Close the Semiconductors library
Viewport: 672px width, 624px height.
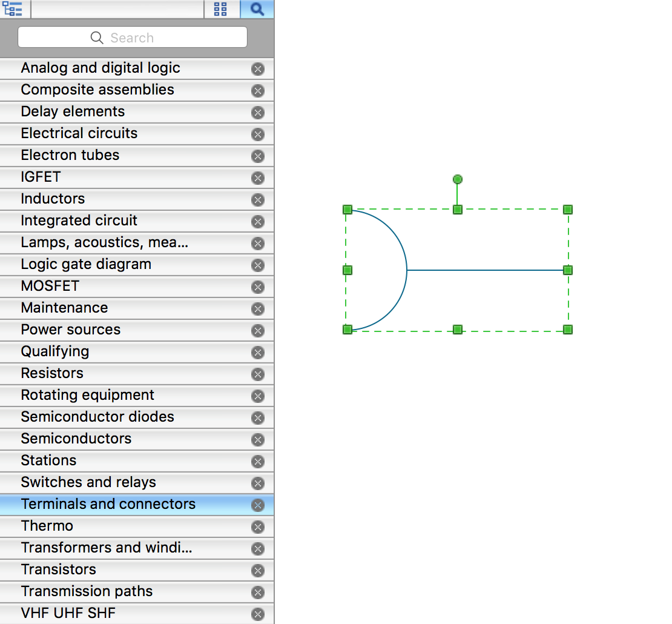pos(257,440)
